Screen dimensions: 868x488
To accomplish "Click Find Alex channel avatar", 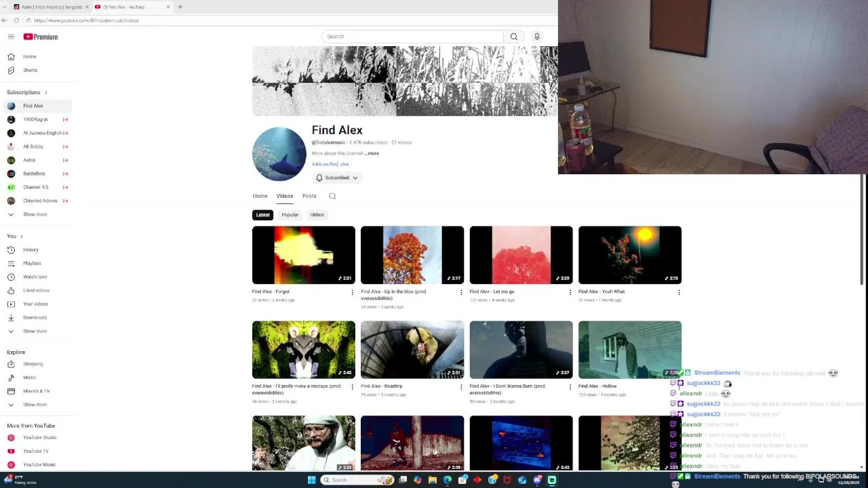I will pos(279,154).
